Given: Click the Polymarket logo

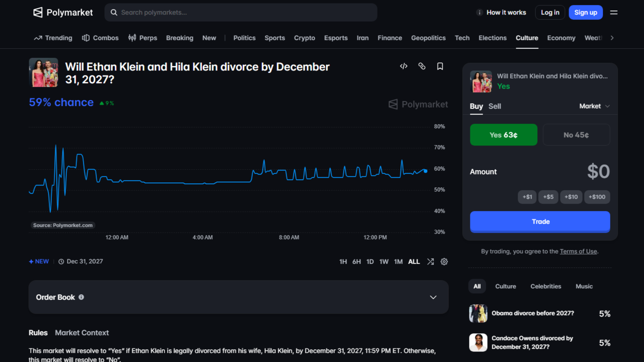Looking at the screenshot, I should (x=63, y=12).
